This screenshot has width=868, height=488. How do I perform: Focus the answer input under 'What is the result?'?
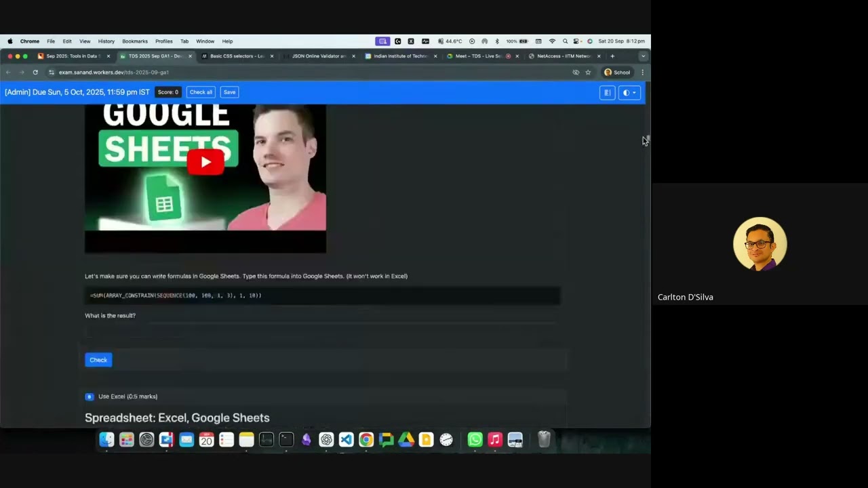coord(322,331)
